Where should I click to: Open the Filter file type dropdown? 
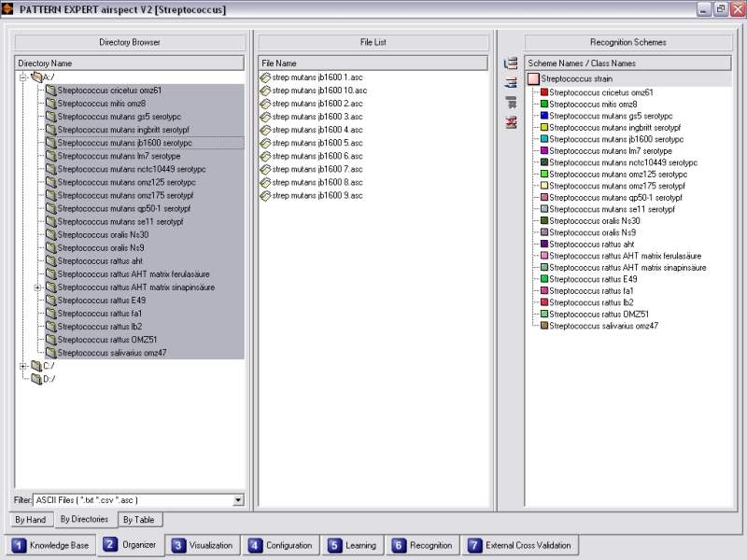click(x=238, y=500)
